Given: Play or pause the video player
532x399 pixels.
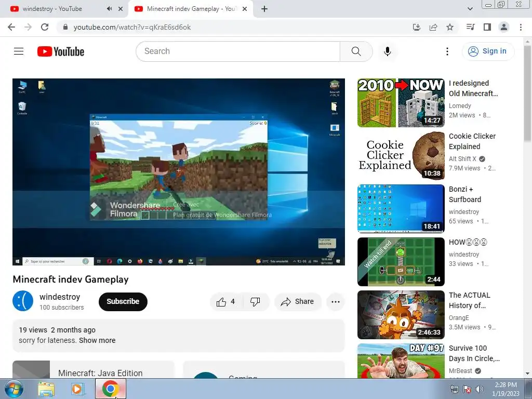Looking at the screenshot, I should tap(179, 171).
